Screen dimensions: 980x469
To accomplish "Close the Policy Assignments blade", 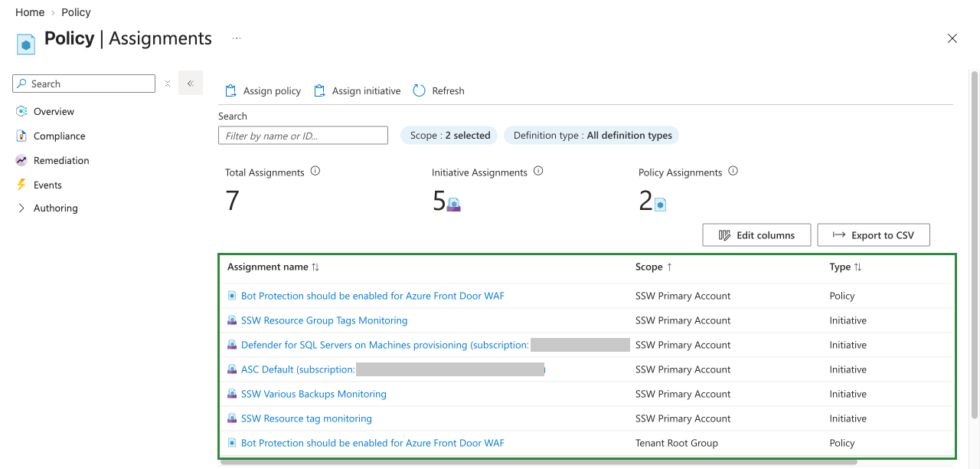I will [x=952, y=38].
